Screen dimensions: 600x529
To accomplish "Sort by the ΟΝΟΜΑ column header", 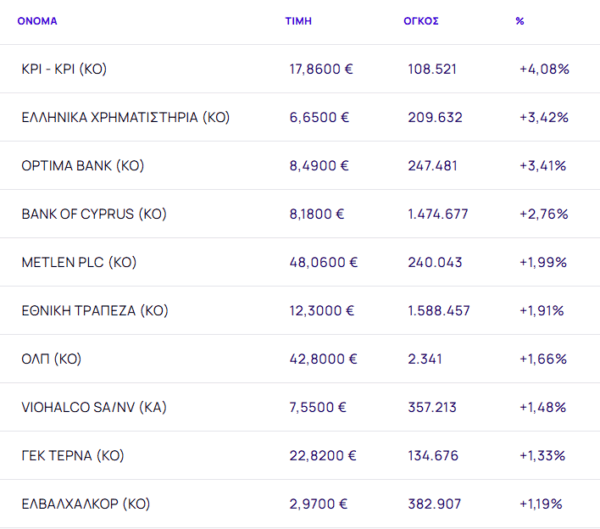I will 37,21.
